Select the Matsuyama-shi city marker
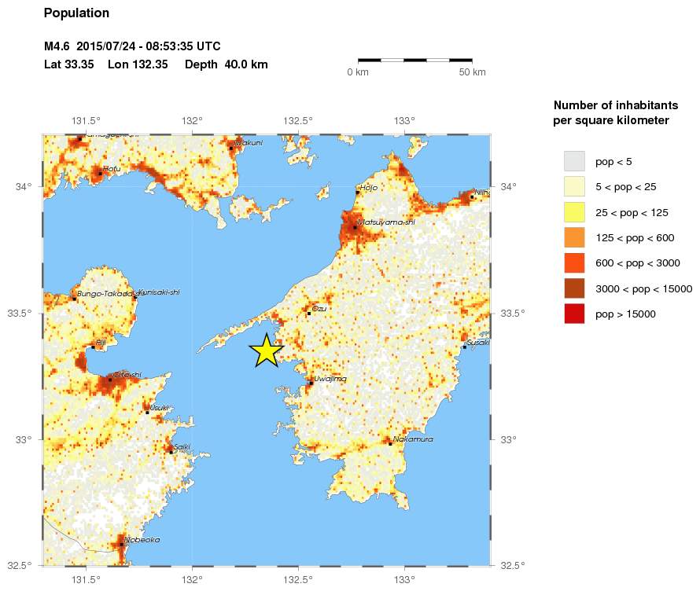 [x=355, y=227]
